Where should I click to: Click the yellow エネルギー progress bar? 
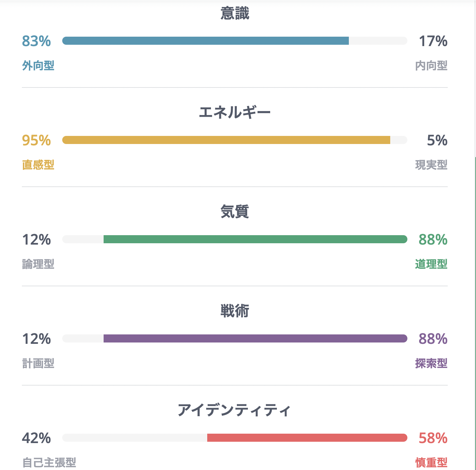(x=226, y=140)
